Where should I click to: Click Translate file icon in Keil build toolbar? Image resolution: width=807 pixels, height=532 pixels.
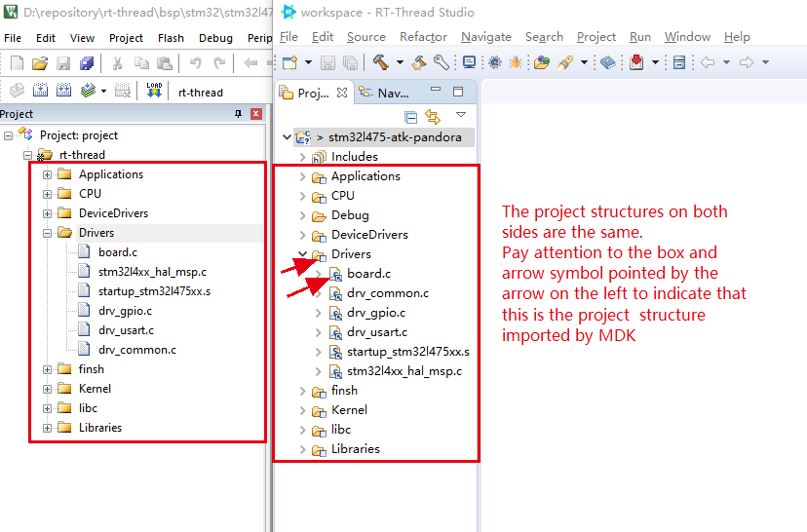17,91
